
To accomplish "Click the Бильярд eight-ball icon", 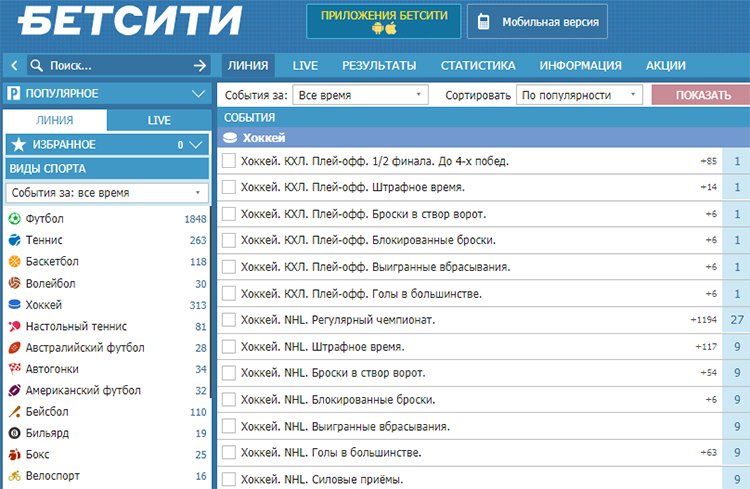I will [x=14, y=433].
